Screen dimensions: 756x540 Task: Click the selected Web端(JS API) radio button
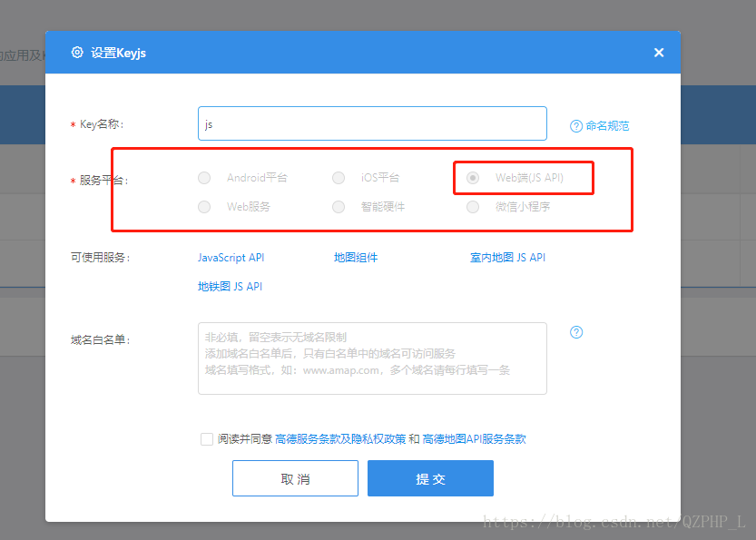[473, 178]
